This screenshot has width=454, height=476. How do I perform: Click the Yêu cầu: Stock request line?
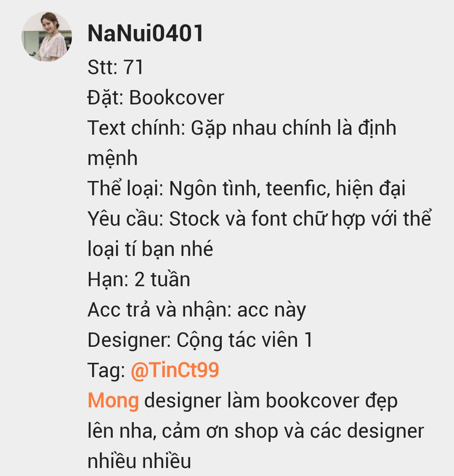tap(259, 218)
